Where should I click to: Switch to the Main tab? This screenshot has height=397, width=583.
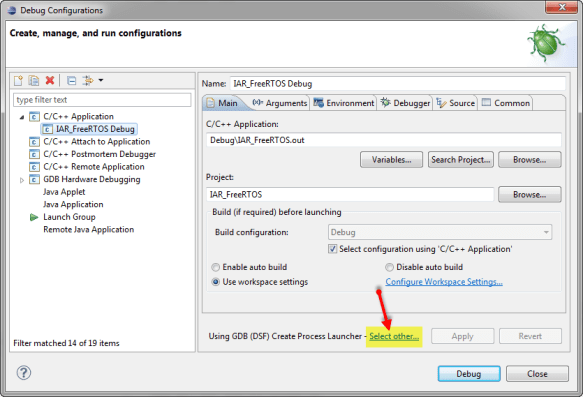[x=222, y=103]
